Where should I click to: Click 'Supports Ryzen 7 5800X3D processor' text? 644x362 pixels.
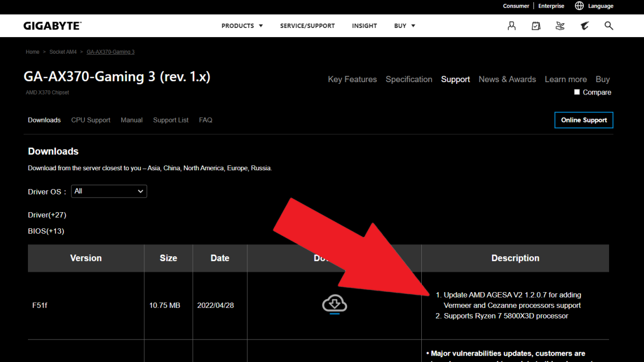[x=506, y=316]
